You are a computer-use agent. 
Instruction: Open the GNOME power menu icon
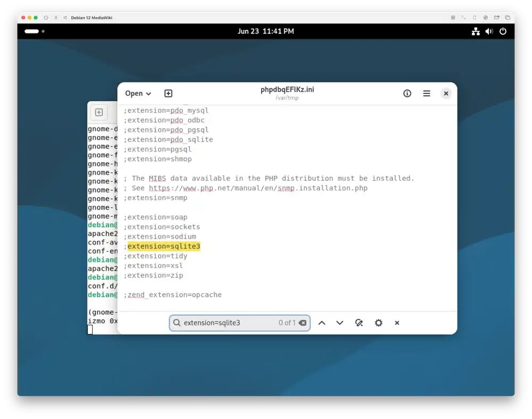(503, 31)
